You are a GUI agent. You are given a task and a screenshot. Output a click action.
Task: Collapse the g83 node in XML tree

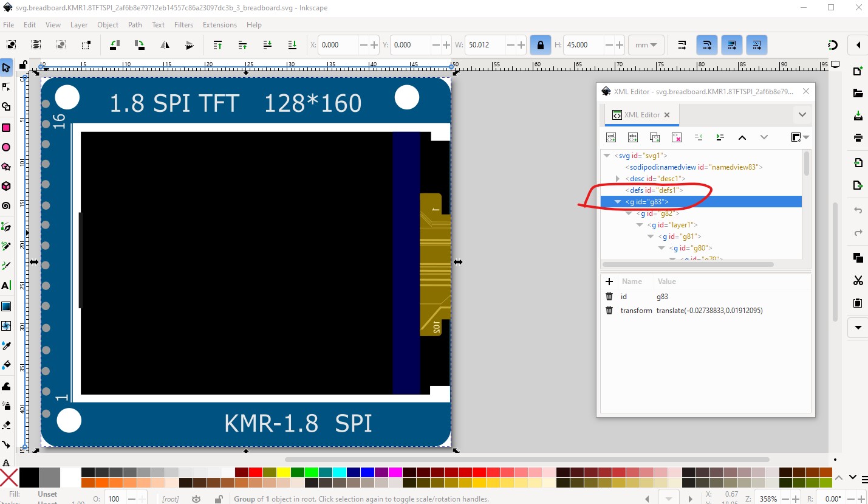(618, 202)
